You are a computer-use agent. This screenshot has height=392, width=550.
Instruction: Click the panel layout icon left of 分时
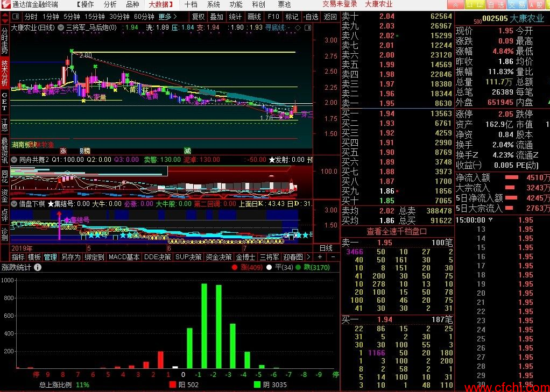[16, 17]
